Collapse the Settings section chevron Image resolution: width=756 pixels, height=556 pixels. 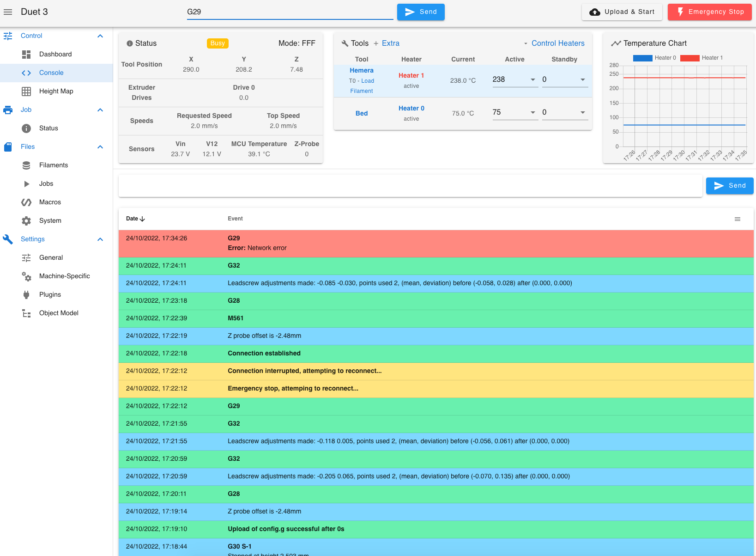(100, 239)
